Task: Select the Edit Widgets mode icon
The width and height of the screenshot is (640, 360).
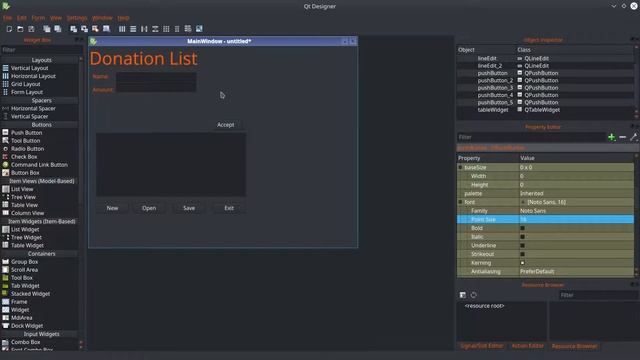Action: tap(73, 29)
